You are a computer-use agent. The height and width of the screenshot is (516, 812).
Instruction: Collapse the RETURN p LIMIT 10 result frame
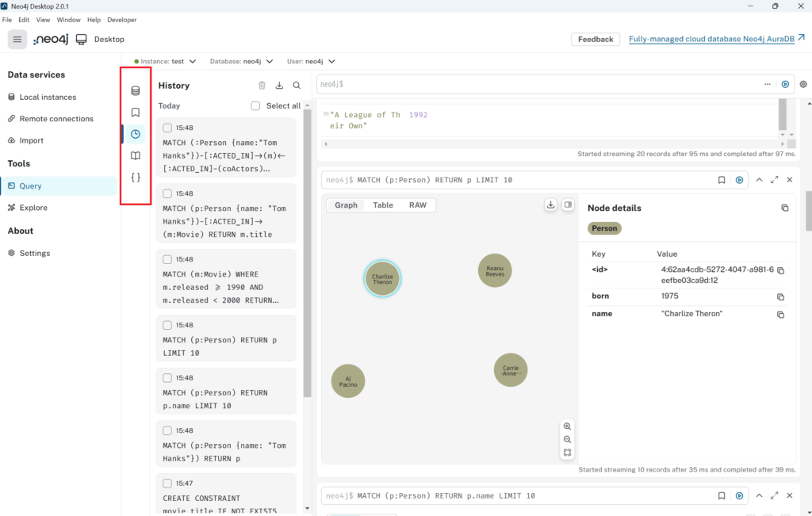[x=759, y=180]
